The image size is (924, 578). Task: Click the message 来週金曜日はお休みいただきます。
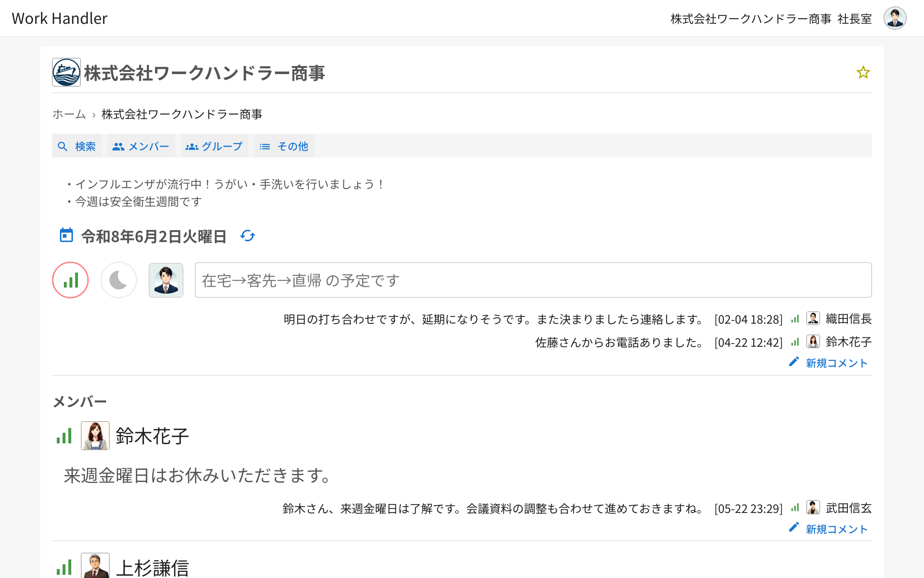pos(197,475)
